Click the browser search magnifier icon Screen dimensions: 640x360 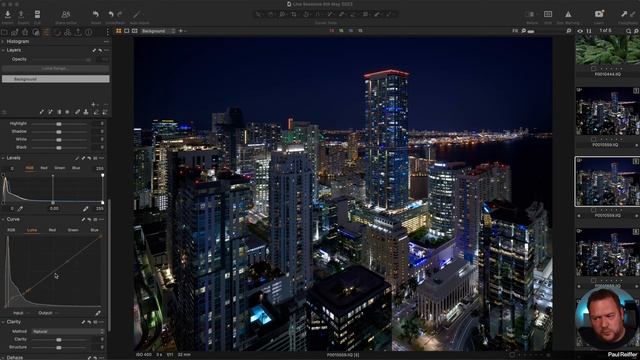click(x=629, y=31)
